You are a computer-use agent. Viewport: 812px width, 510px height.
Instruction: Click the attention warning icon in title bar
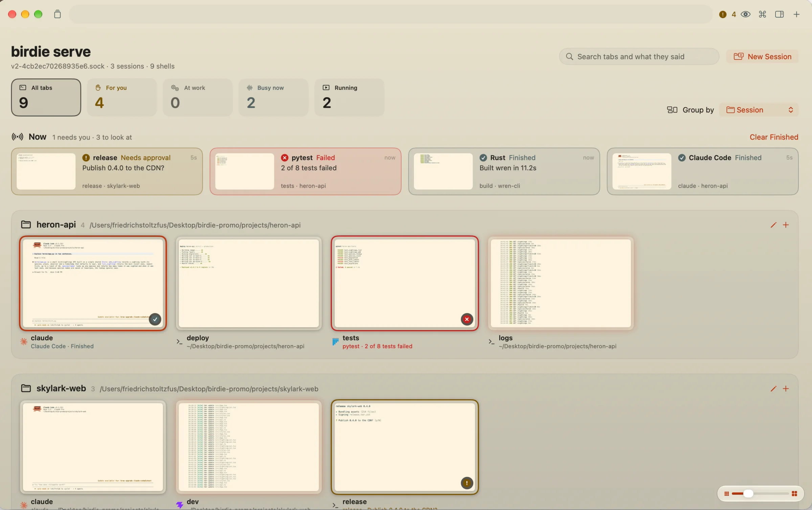pos(723,15)
